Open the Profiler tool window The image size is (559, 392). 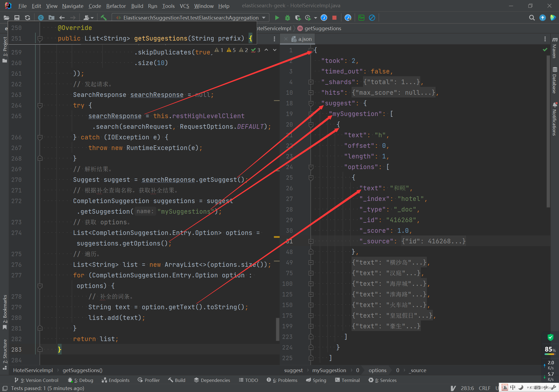tap(149, 380)
